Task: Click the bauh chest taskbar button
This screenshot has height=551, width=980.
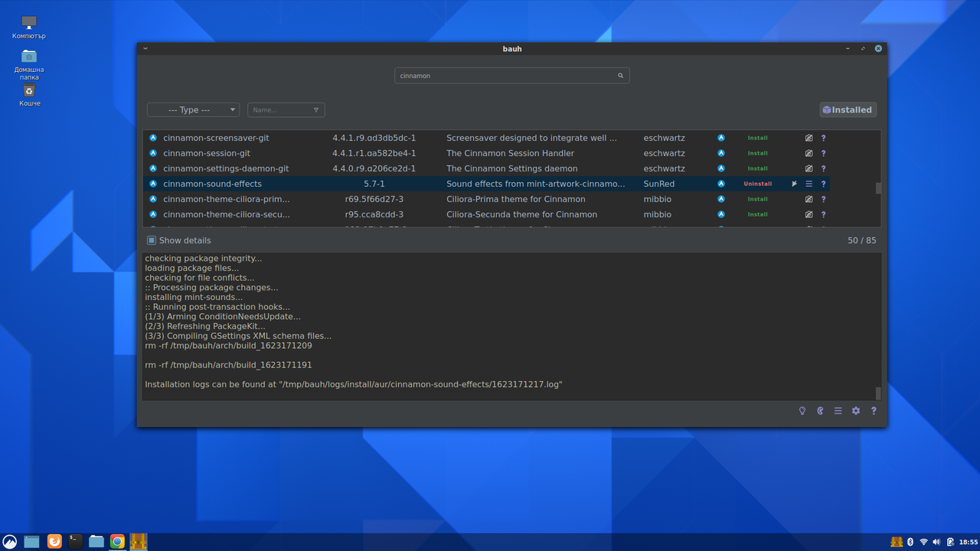Action: 139,542
